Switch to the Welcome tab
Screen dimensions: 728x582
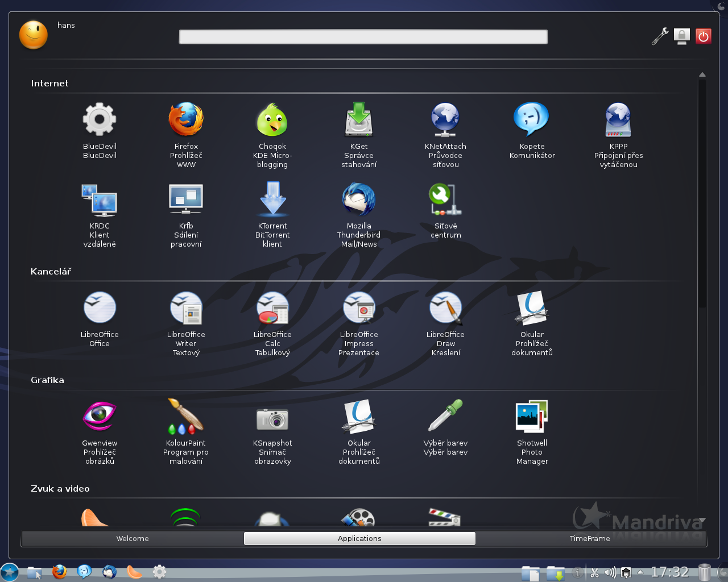[133, 538]
